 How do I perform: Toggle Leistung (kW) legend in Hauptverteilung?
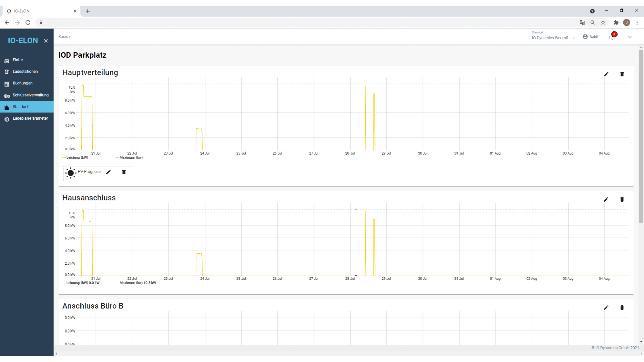click(77, 158)
